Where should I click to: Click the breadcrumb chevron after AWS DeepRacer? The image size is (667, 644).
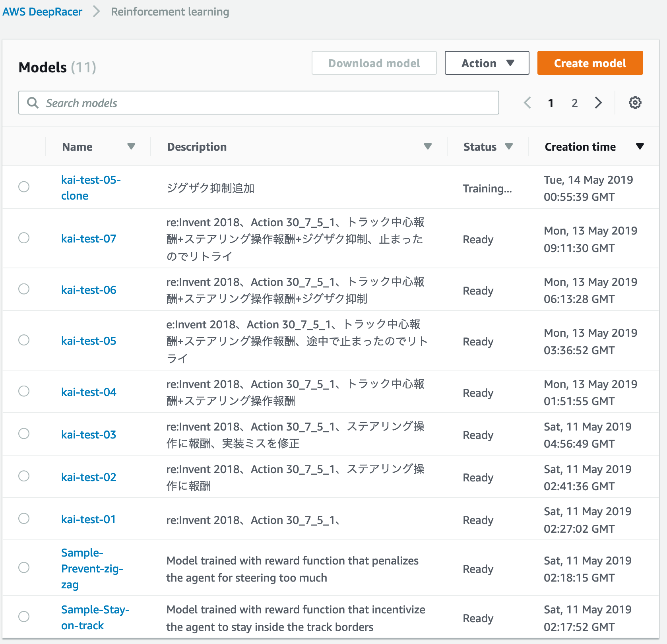point(96,12)
